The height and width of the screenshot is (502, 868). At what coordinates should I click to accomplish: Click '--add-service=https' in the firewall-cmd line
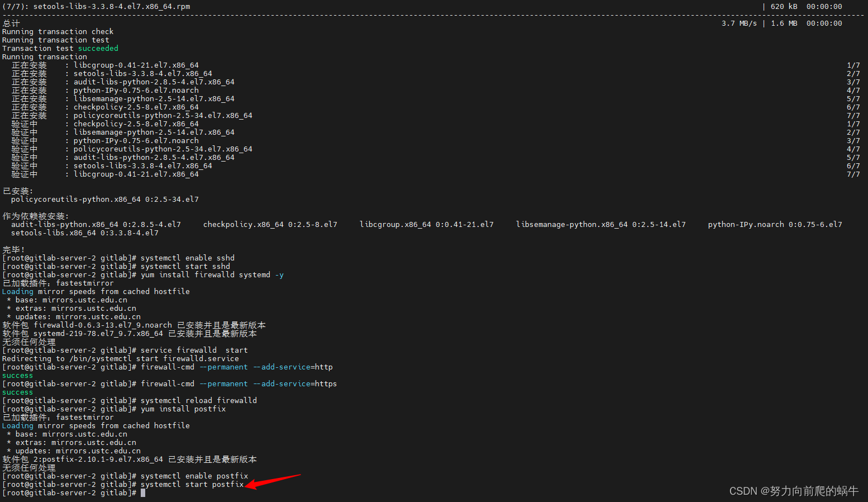(295, 384)
